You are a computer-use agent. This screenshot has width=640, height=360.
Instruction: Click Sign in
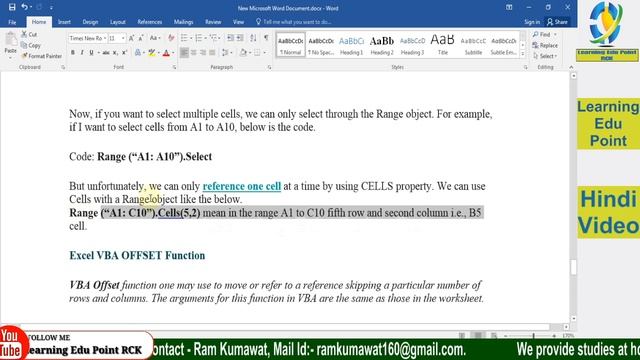point(532,22)
